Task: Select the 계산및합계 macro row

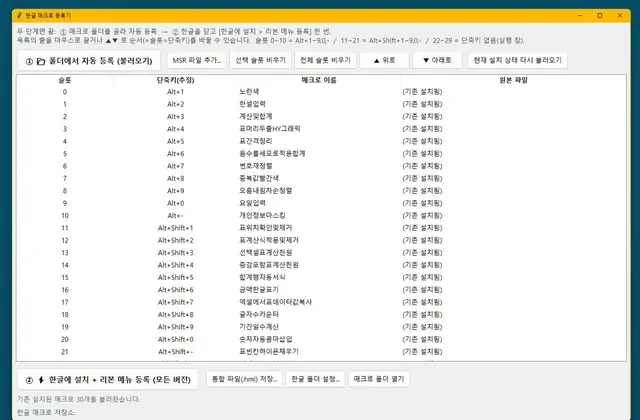Action: (321, 116)
